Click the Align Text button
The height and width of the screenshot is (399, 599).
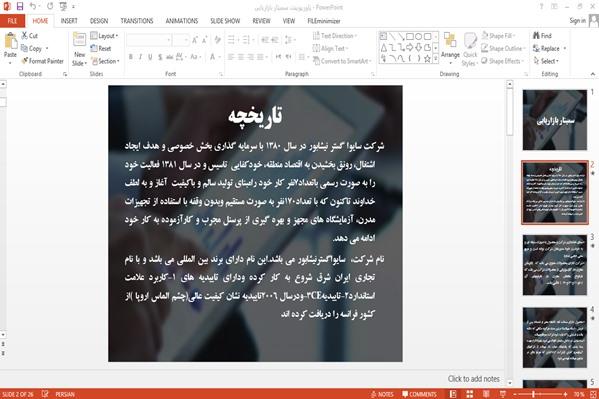[x=331, y=48]
